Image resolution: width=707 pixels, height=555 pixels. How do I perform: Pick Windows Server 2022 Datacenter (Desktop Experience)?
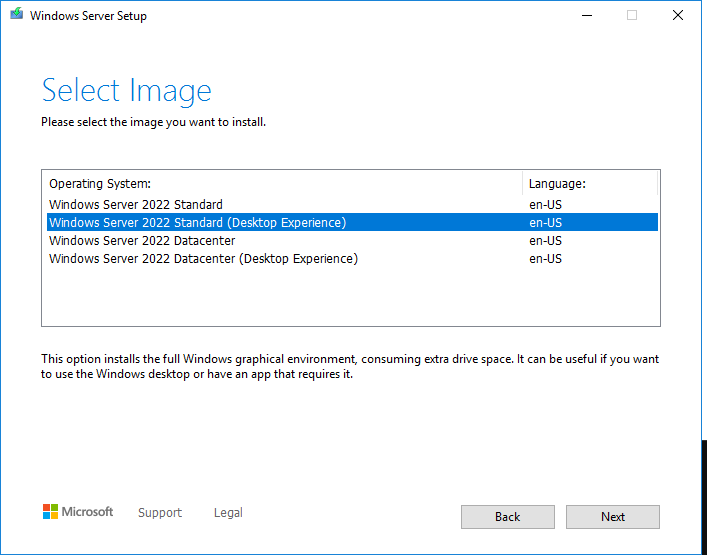click(x=203, y=259)
